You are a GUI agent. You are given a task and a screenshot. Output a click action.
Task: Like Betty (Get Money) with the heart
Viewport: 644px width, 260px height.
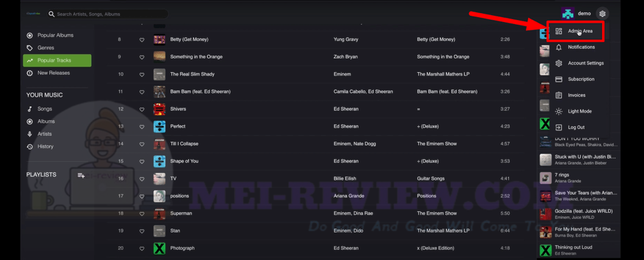pos(142,40)
